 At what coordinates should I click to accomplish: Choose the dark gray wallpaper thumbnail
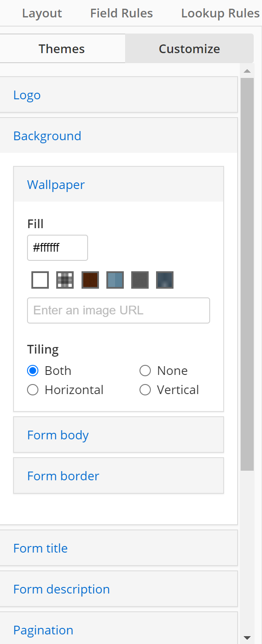(x=140, y=280)
